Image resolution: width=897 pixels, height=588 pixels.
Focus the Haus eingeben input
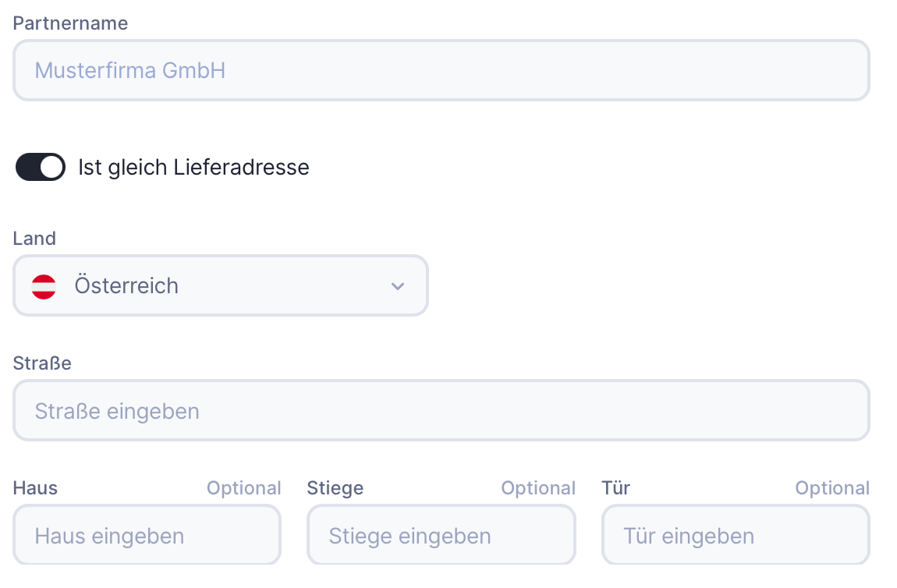click(x=147, y=536)
